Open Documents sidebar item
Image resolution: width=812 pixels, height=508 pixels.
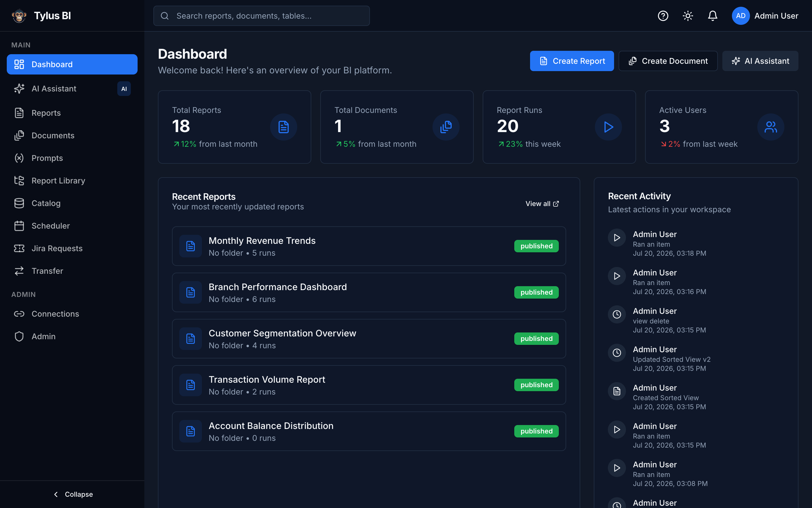coord(72,135)
